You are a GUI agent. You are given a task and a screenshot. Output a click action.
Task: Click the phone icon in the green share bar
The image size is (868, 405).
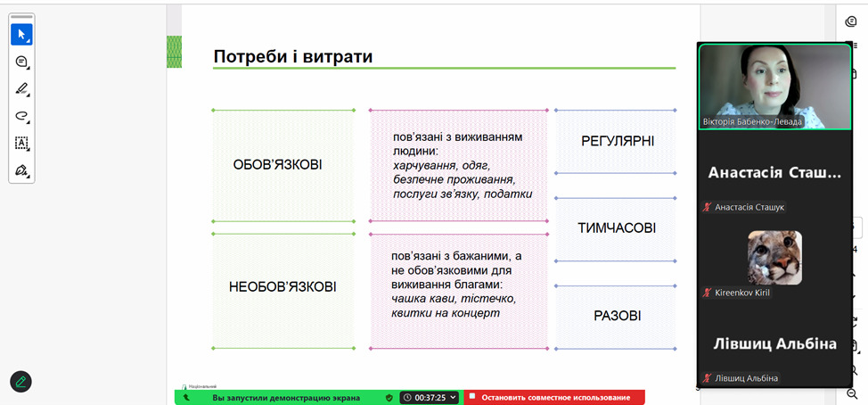(x=186, y=398)
